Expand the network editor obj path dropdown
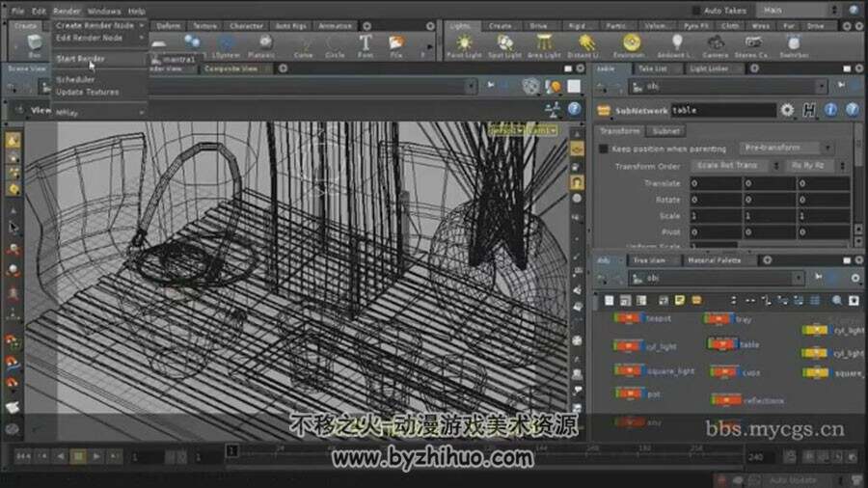The height and width of the screenshot is (488, 868). point(798,278)
